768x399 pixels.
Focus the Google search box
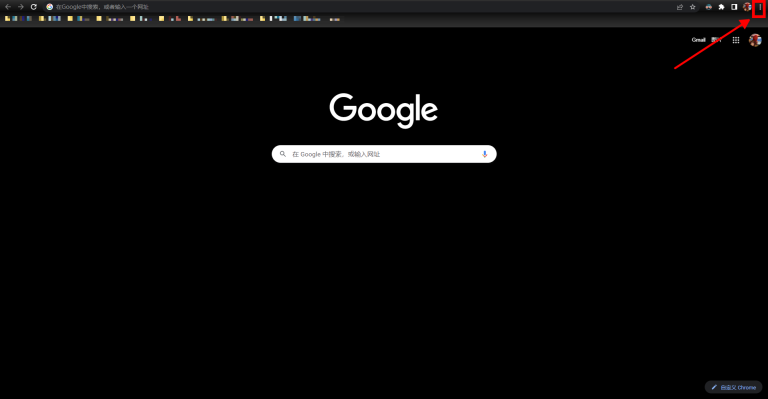tap(384, 154)
